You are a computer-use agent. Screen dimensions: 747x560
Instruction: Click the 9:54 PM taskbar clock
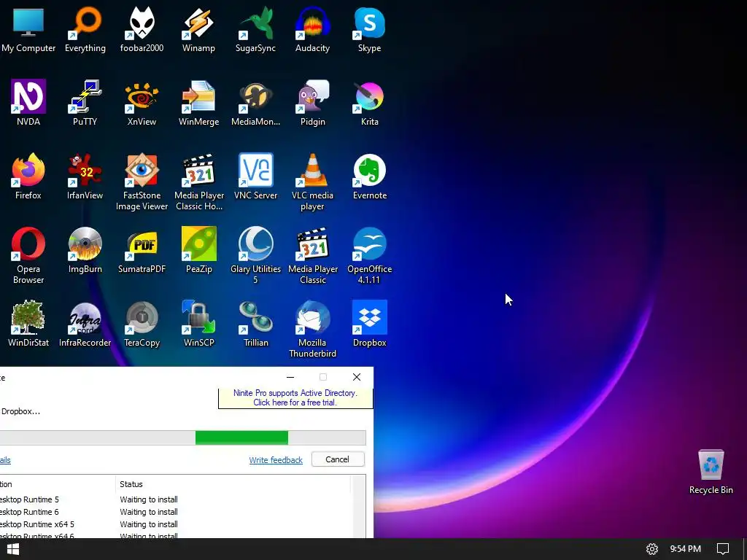(x=685, y=549)
